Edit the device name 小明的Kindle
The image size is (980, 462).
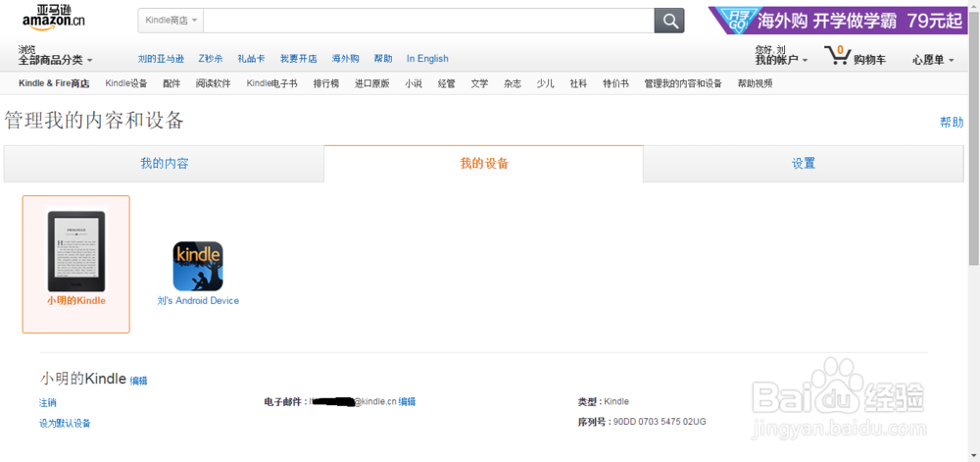pyautogui.click(x=139, y=381)
